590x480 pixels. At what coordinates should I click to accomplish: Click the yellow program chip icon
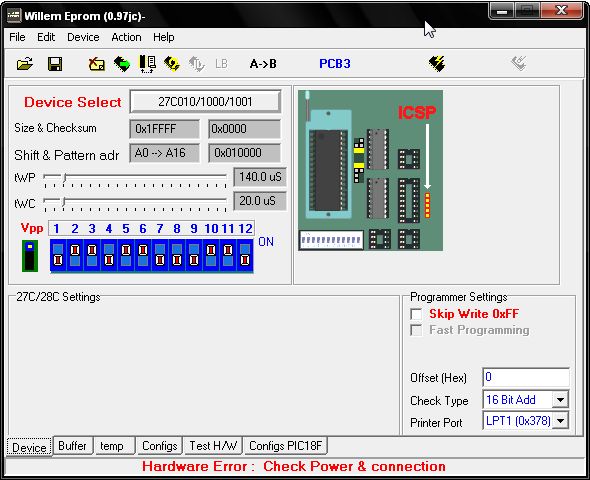click(172, 64)
